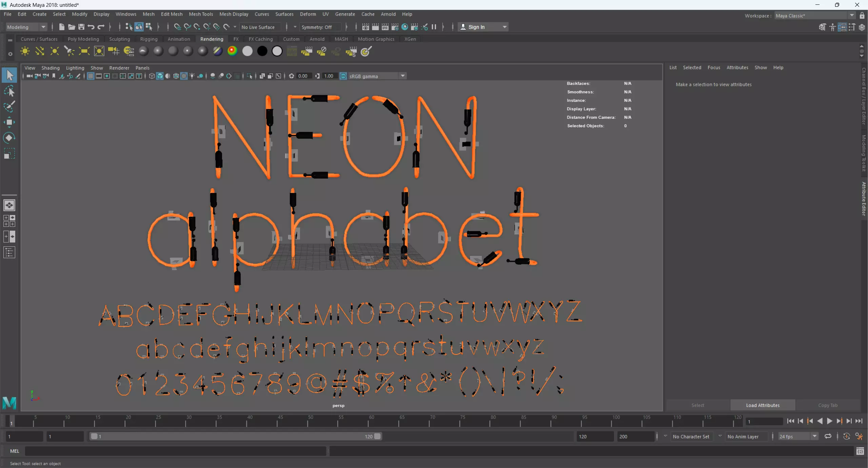Create a new scene file
The image size is (868, 468).
click(x=61, y=27)
